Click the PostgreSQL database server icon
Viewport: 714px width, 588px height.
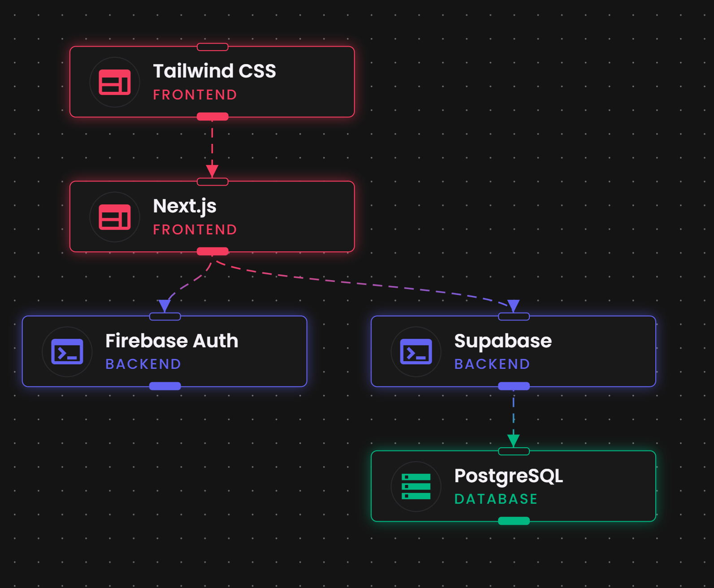[416, 487]
